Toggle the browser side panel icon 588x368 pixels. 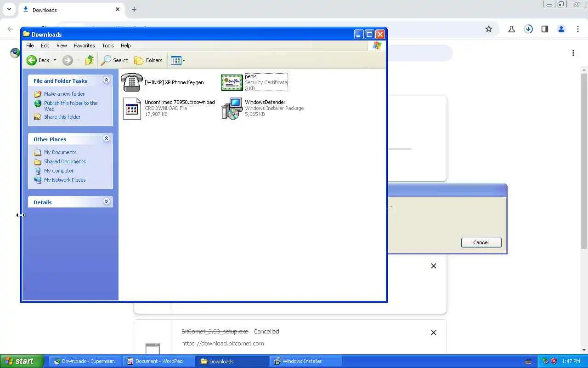[x=545, y=29]
